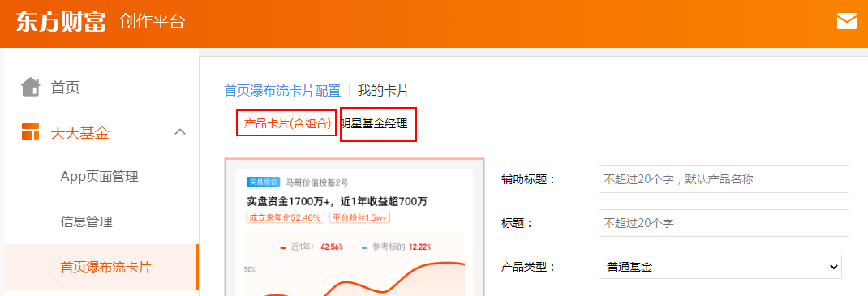Collapse the 天天基金 menu chevron
Screen dimensions: 868x296
coord(180,132)
